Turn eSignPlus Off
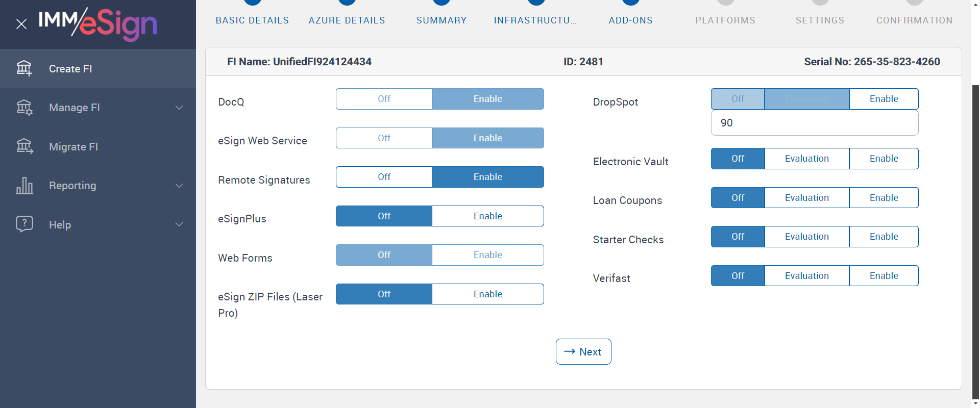Screen dimensions: 980x408 click(x=384, y=216)
